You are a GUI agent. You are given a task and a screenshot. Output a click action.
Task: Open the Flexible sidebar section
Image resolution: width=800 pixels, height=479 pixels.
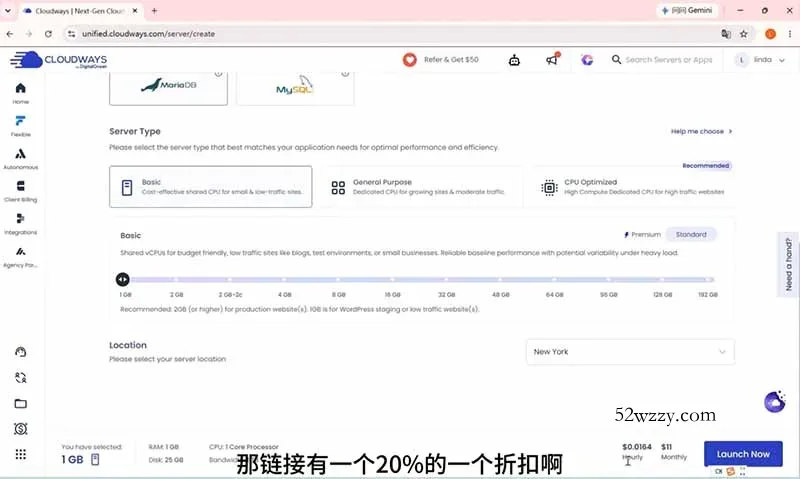click(20, 125)
